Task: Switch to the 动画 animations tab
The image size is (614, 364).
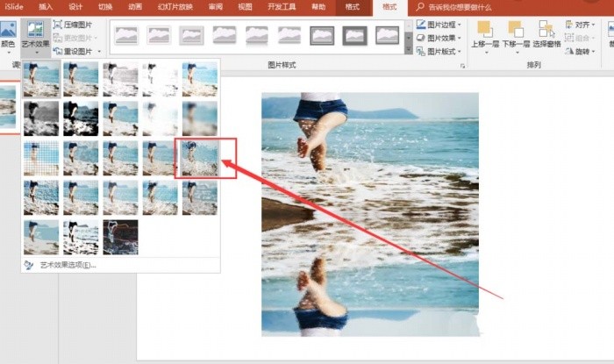Action: coord(135,7)
